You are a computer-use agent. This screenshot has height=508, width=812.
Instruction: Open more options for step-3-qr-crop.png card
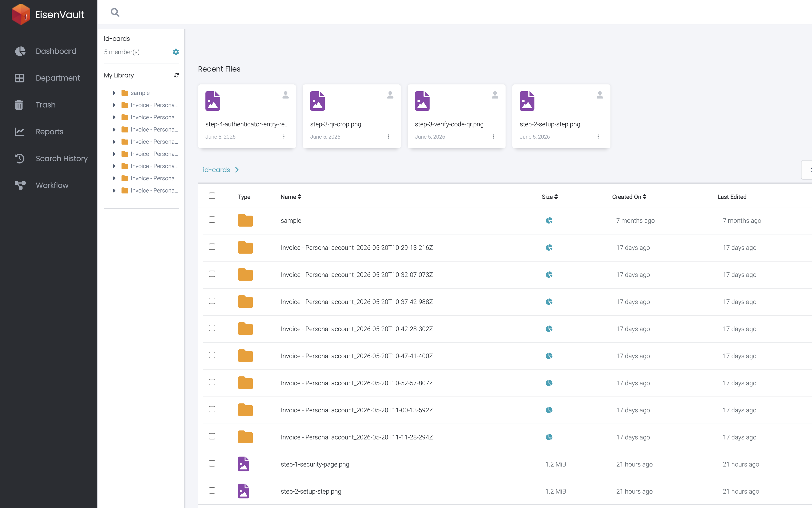(x=389, y=137)
